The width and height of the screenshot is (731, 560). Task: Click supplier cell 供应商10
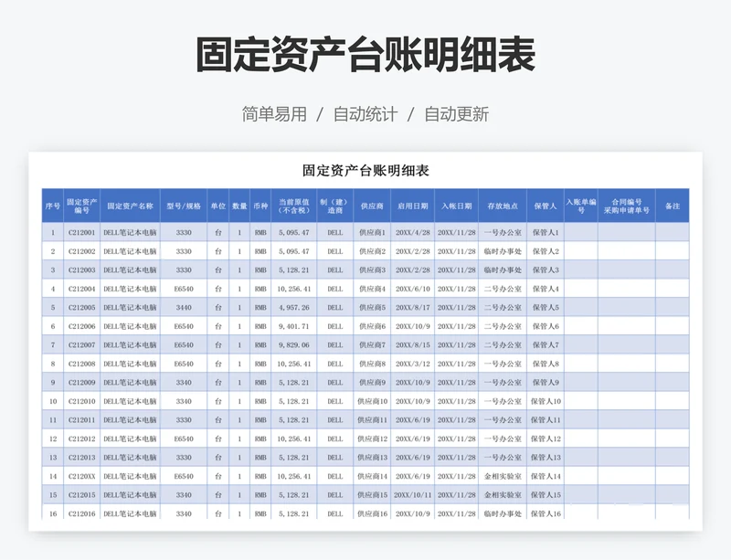point(372,401)
